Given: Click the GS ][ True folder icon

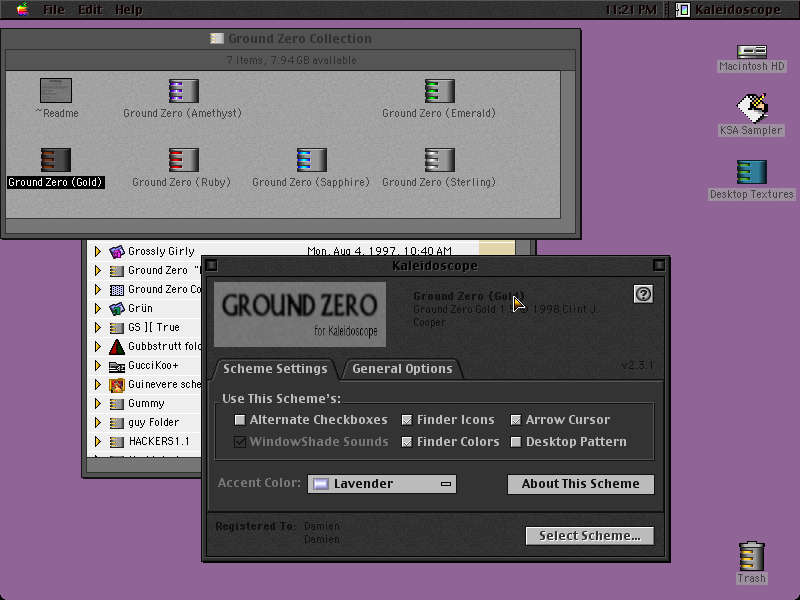Looking at the screenshot, I should 117,328.
